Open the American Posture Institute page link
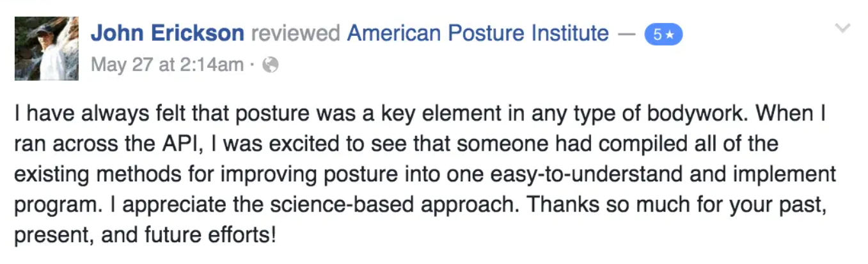868x264 pixels. tap(477, 33)
